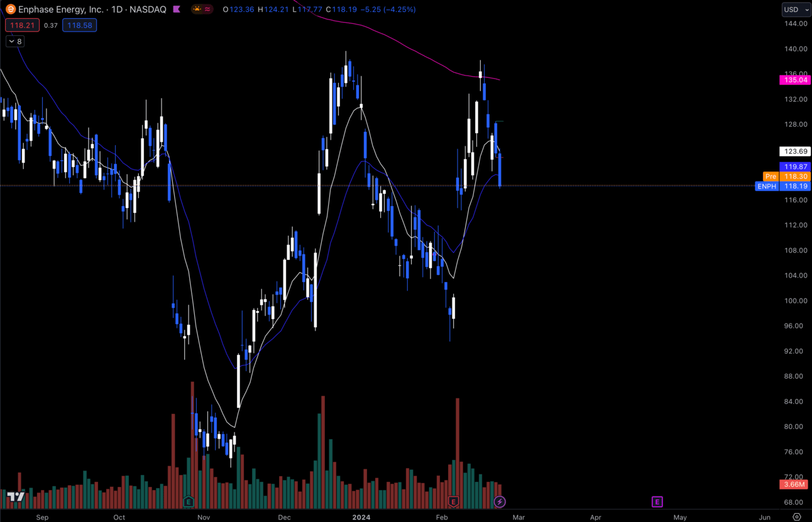Viewport: 812px width, 522px height.
Task: Click the blue 119.87 price label
Action: click(795, 166)
